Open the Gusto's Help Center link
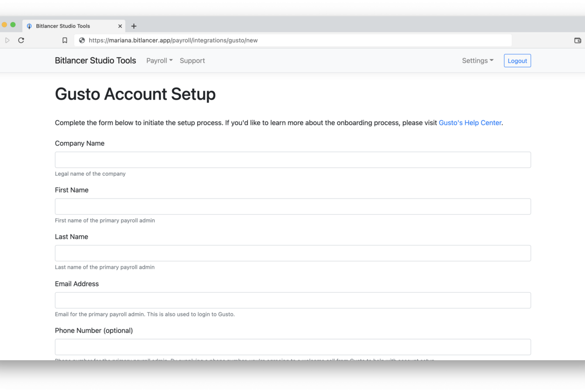The image size is (585, 392). [x=470, y=122]
